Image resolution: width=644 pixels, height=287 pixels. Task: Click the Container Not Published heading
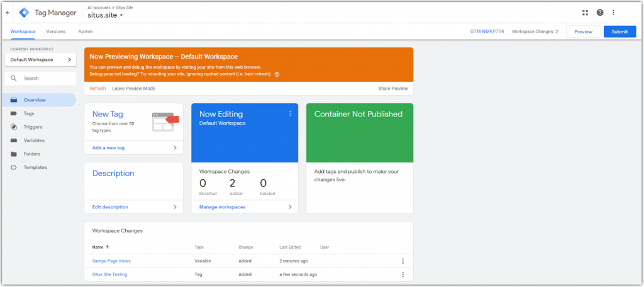(x=358, y=115)
